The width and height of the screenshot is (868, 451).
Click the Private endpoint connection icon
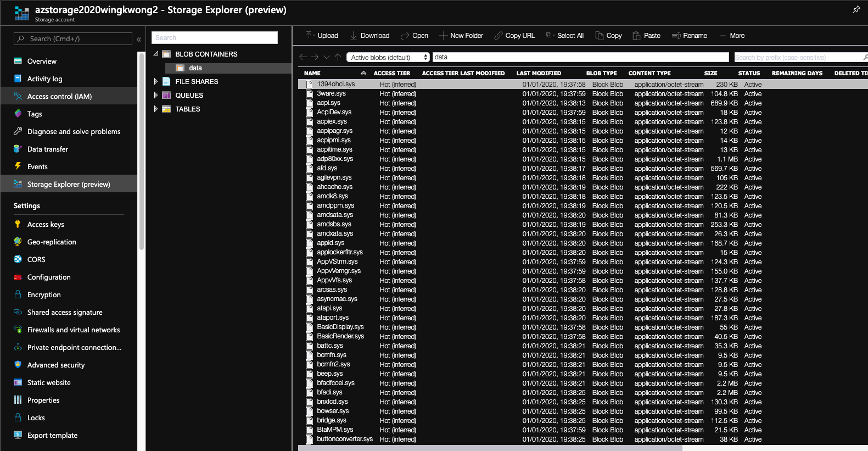pos(18,347)
